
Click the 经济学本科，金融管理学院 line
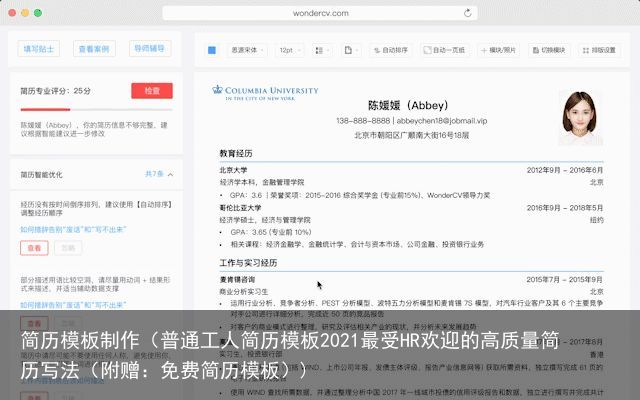click(262, 182)
